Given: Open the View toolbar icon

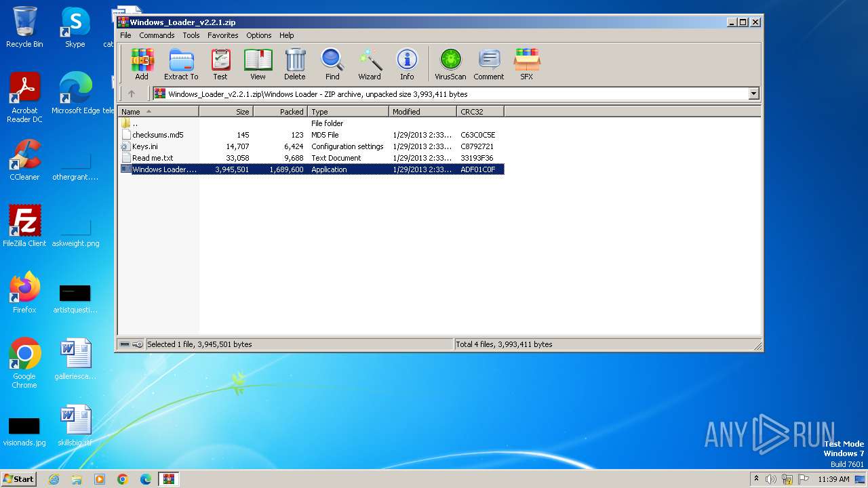Looking at the screenshot, I should click(x=258, y=64).
